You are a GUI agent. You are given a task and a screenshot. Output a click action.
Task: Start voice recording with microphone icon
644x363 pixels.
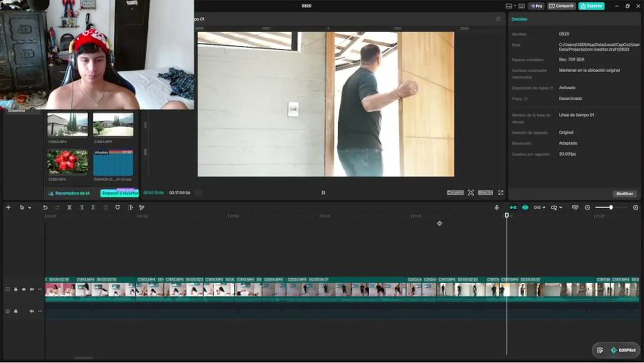(496, 207)
